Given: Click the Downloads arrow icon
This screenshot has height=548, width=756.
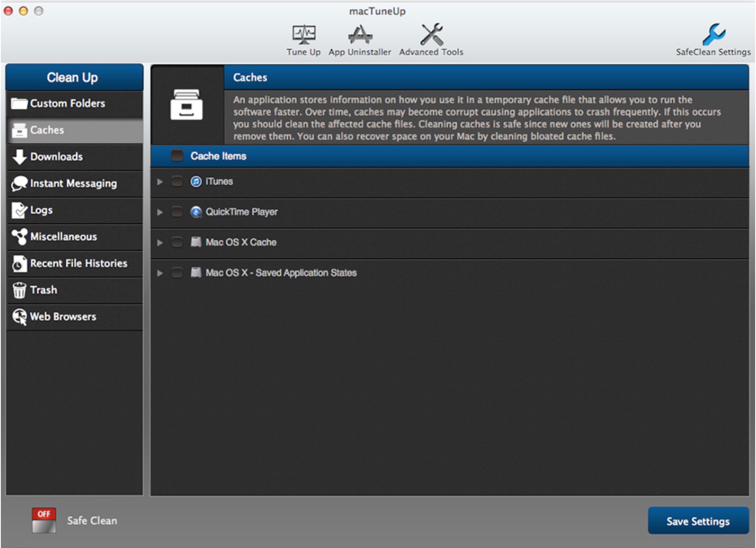Looking at the screenshot, I should pos(19,157).
